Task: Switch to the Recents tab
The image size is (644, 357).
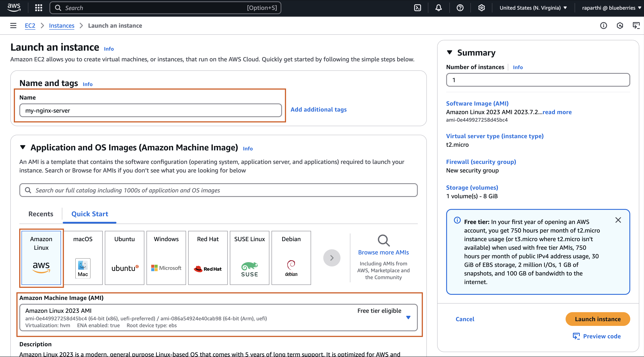Action: 41,214
